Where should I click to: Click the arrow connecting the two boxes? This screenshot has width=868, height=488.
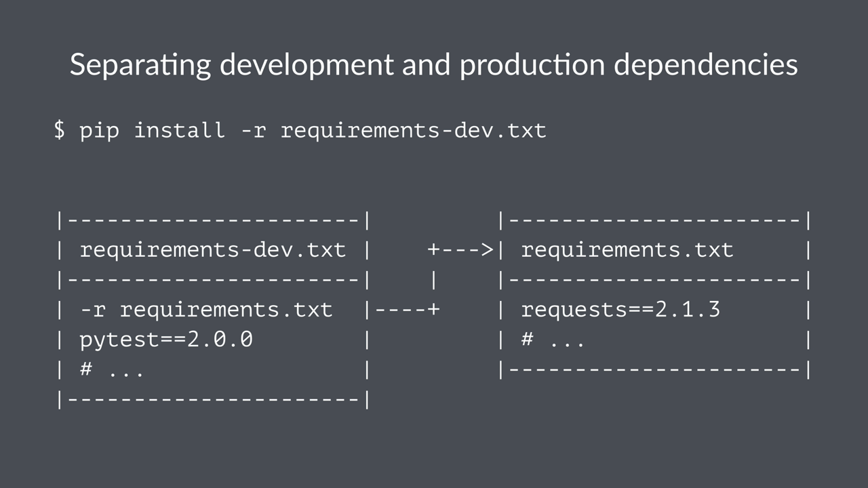pyautogui.click(x=461, y=249)
